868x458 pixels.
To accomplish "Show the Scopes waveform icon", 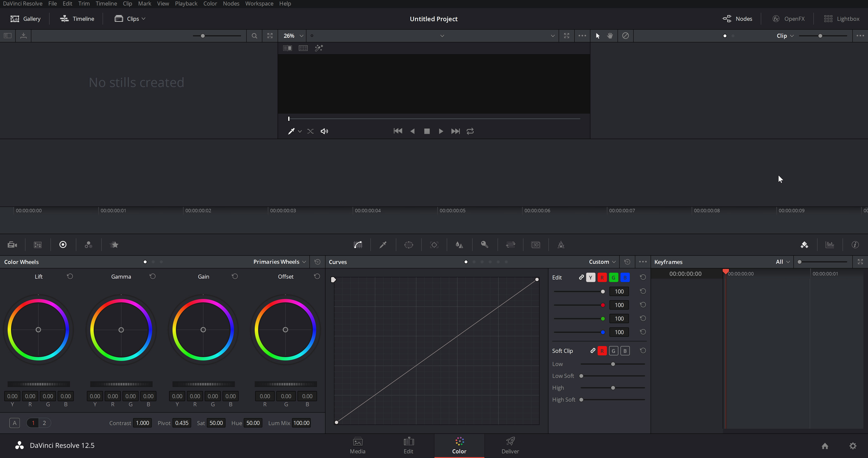I will click(x=830, y=245).
